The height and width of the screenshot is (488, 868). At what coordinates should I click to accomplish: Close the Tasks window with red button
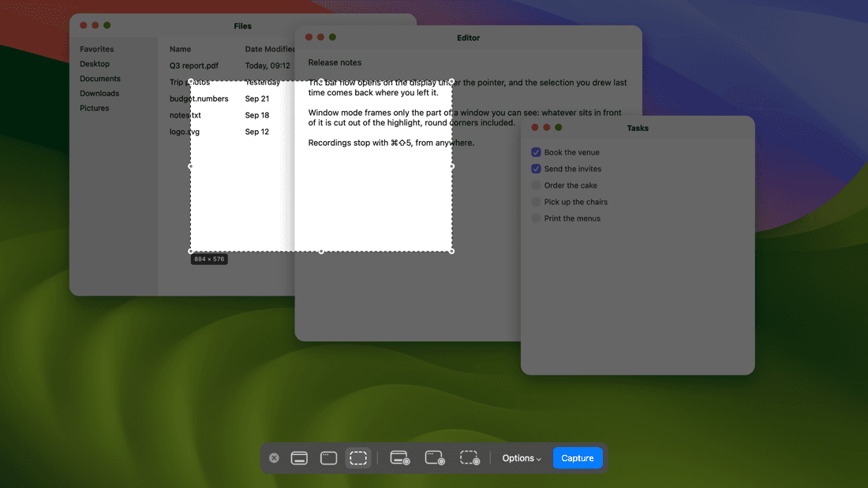[535, 127]
